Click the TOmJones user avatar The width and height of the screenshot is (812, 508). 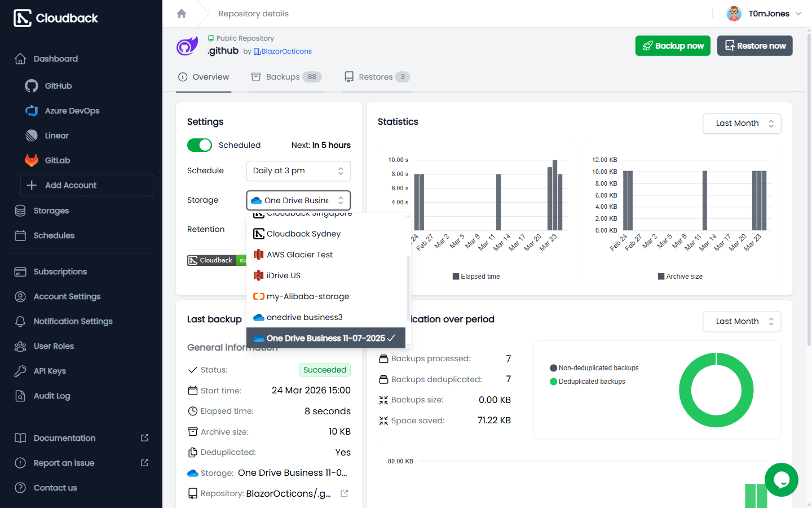pyautogui.click(x=734, y=14)
